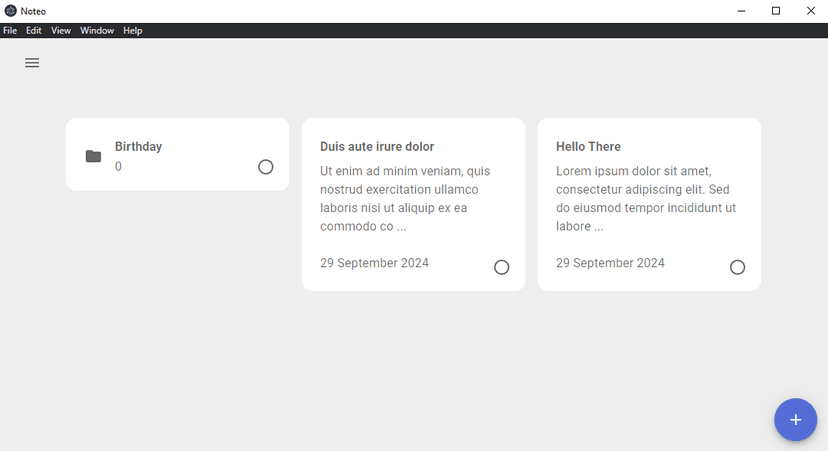The image size is (828, 451).
Task: Maximize the Noteo window
Action: 776,11
